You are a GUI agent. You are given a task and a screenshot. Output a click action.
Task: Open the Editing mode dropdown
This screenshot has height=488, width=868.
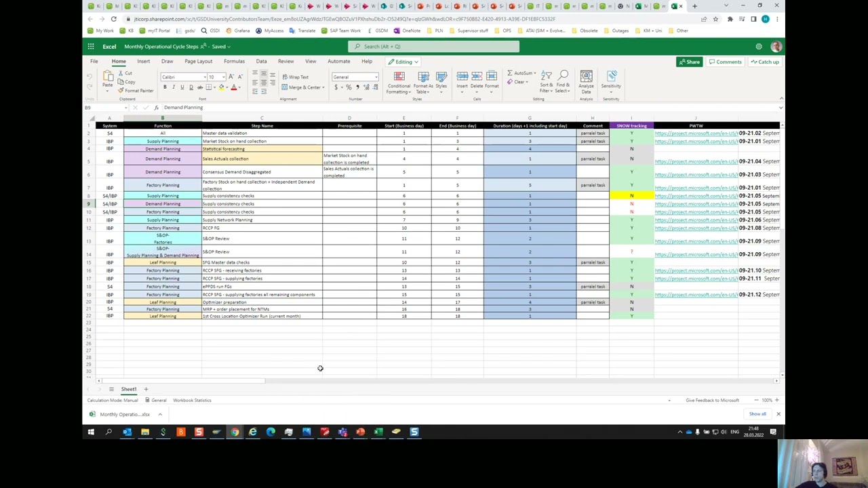click(x=403, y=62)
